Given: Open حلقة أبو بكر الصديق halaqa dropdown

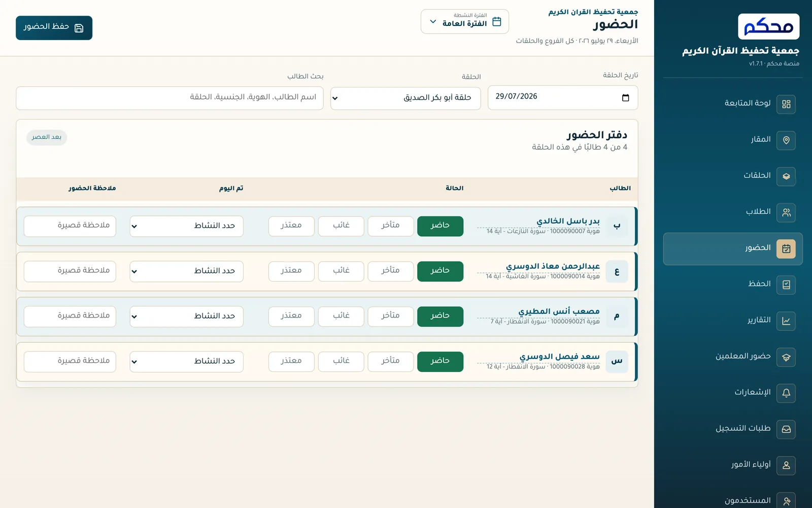Looking at the screenshot, I should pos(406,98).
